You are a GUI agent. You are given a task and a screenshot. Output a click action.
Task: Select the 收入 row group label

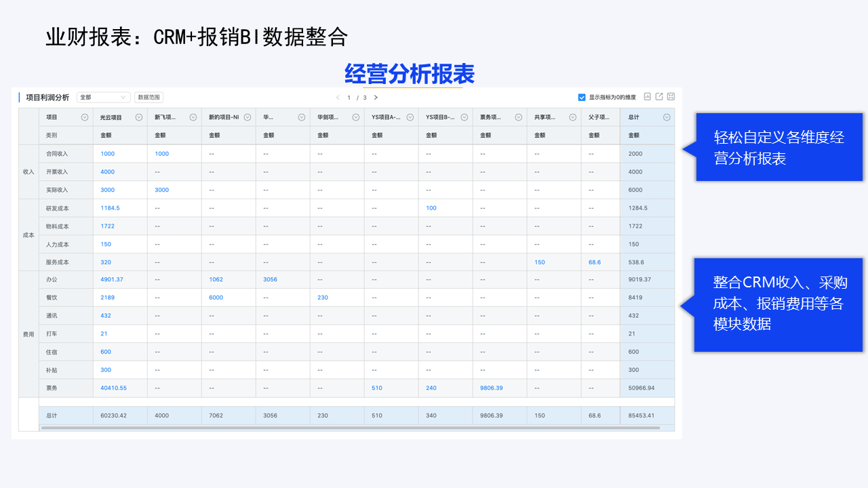click(28, 172)
